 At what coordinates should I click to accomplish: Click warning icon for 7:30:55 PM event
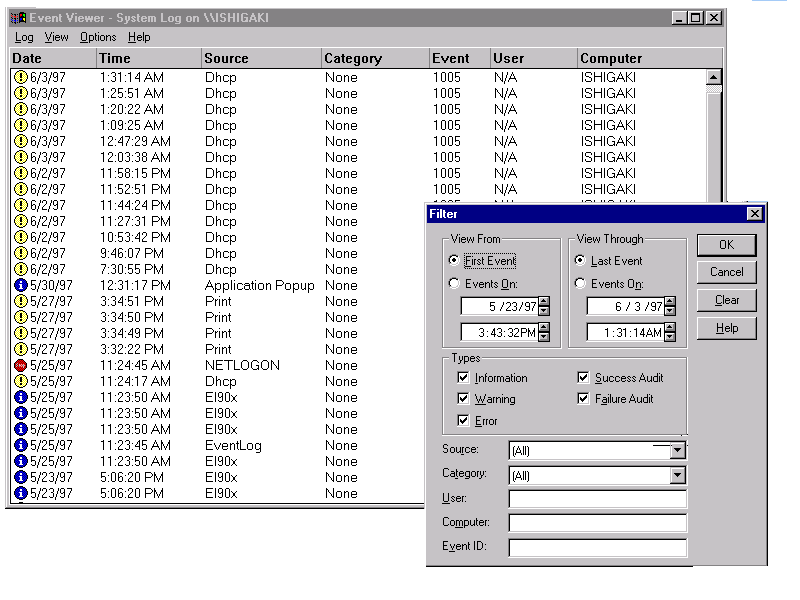click(x=20, y=269)
